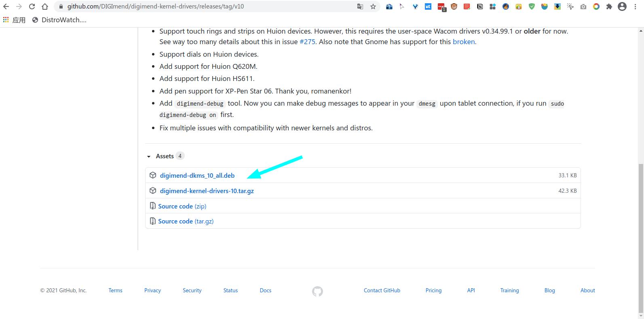The width and height of the screenshot is (644, 319).
Task: Download Source code (zip)
Action: (182, 206)
